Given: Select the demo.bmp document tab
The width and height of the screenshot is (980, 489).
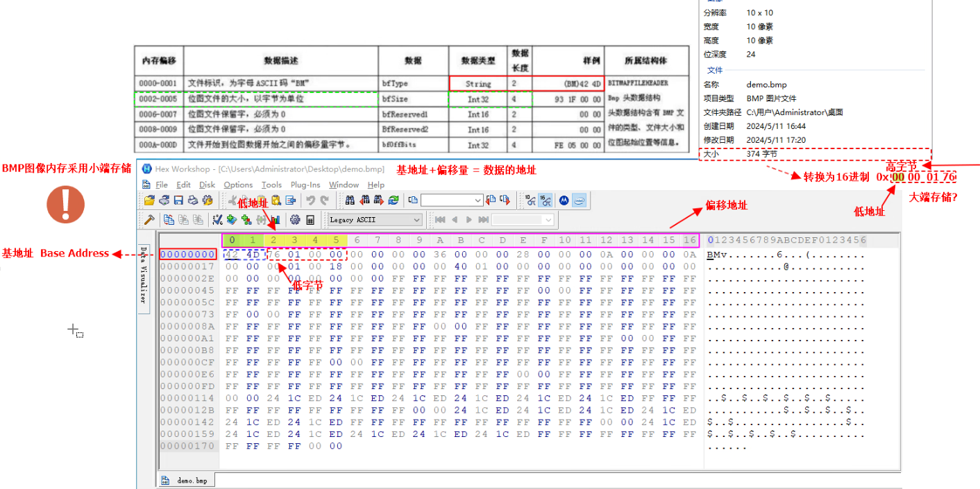Looking at the screenshot, I should point(187,480).
